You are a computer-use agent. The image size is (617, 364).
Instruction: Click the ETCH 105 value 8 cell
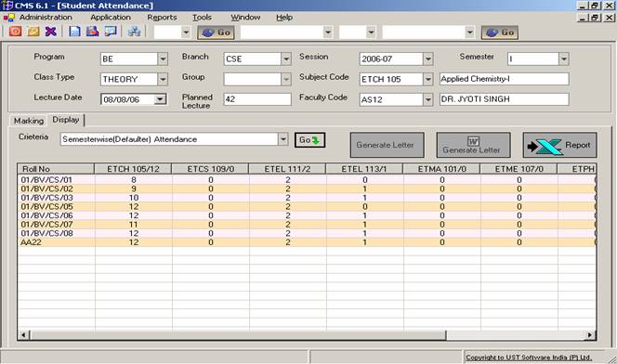point(134,180)
